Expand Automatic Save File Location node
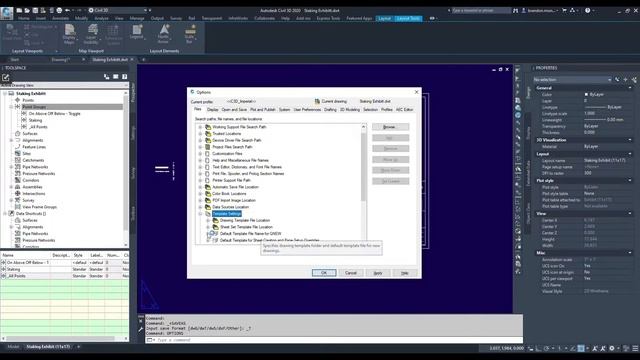The height and width of the screenshot is (360, 640). click(x=200, y=187)
